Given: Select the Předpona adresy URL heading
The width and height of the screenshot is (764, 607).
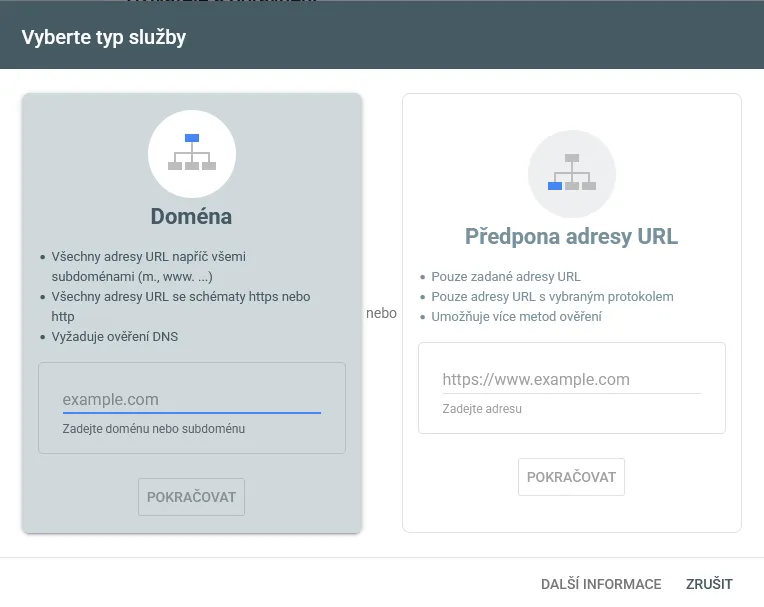Looking at the screenshot, I should click(571, 237).
